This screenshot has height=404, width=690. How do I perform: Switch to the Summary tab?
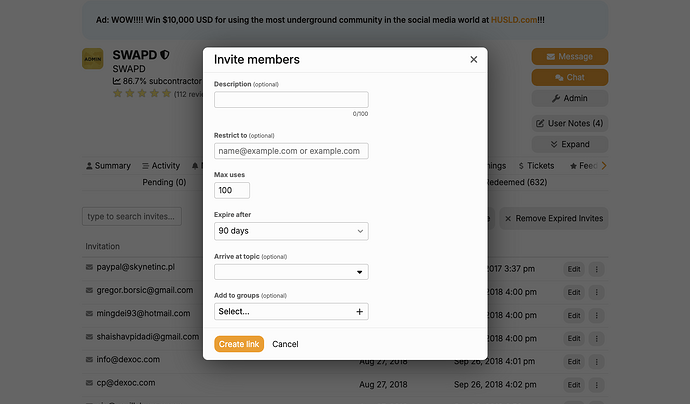pos(108,166)
